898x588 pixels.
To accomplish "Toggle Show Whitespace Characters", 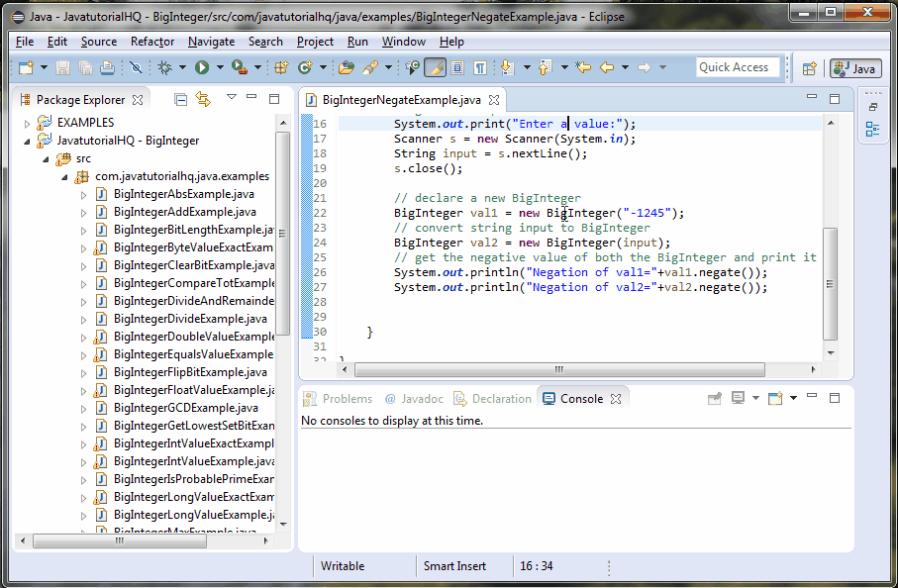I will (478, 69).
